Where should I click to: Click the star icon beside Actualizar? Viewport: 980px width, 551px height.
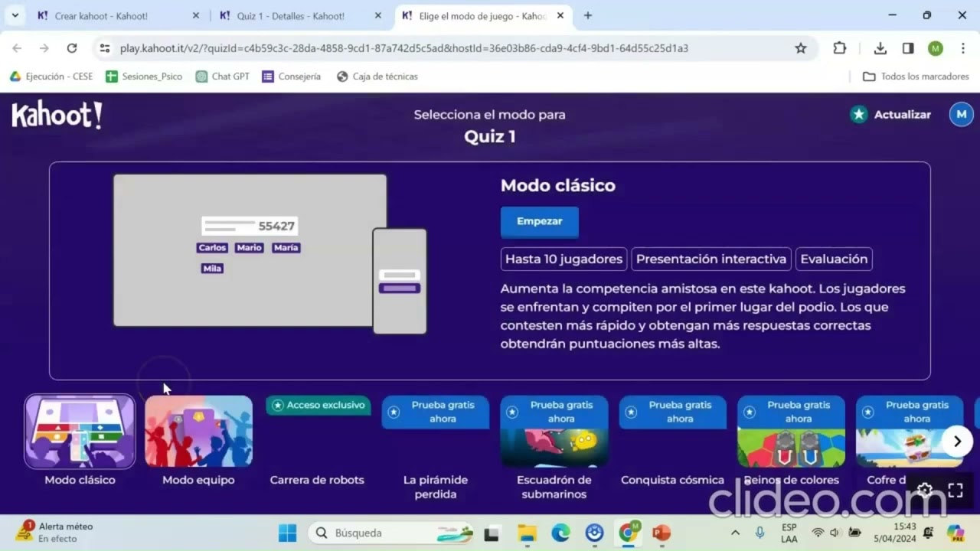(x=859, y=115)
